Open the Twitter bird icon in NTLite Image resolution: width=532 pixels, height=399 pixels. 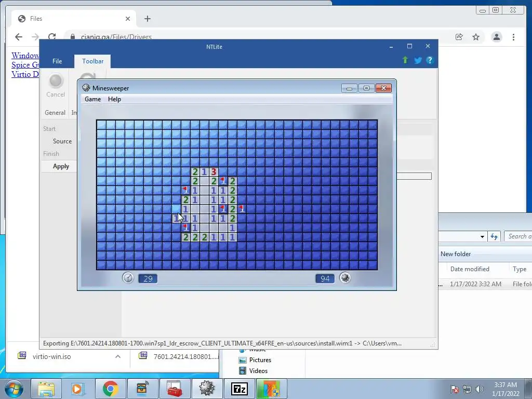pyautogui.click(x=418, y=60)
